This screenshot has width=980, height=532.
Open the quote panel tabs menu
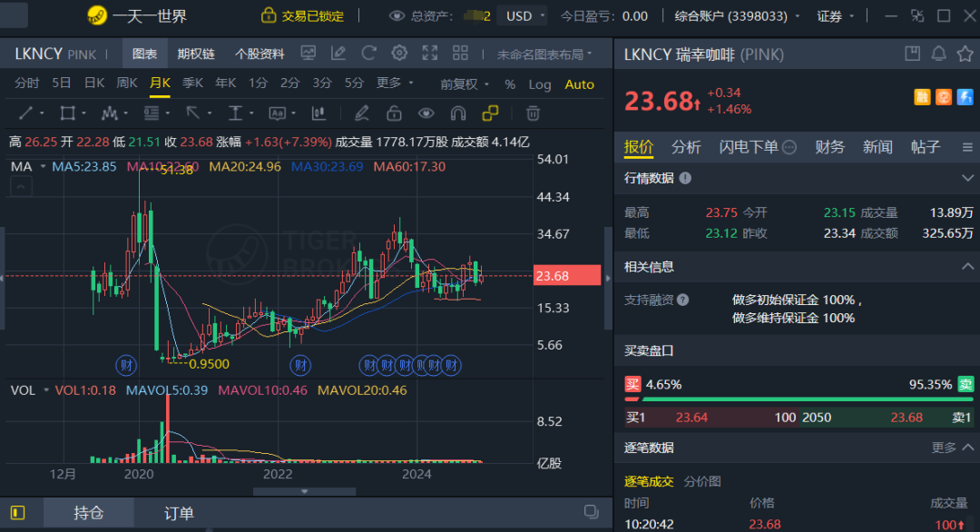967,147
